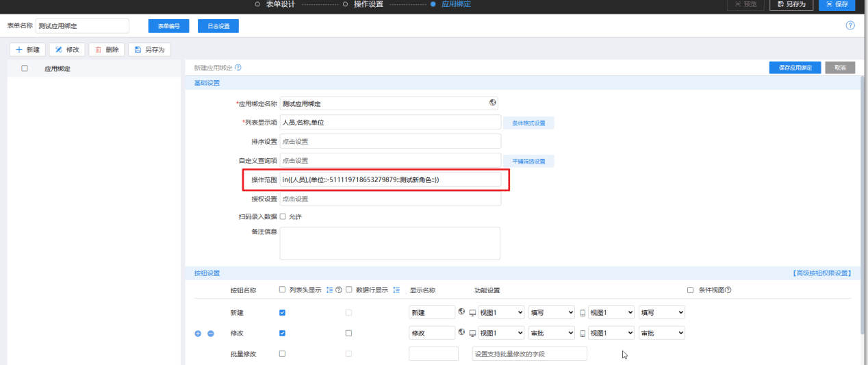Click the 操作范围 field

(390, 179)
